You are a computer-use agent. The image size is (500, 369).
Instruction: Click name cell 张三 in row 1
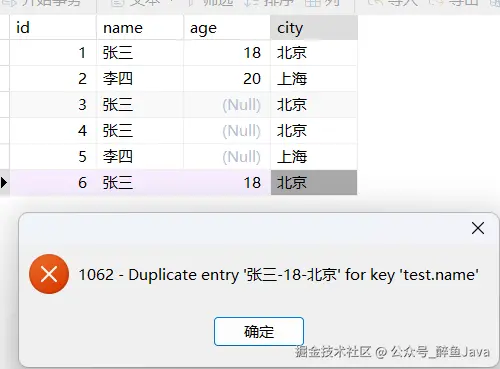(x=140, y=53)
